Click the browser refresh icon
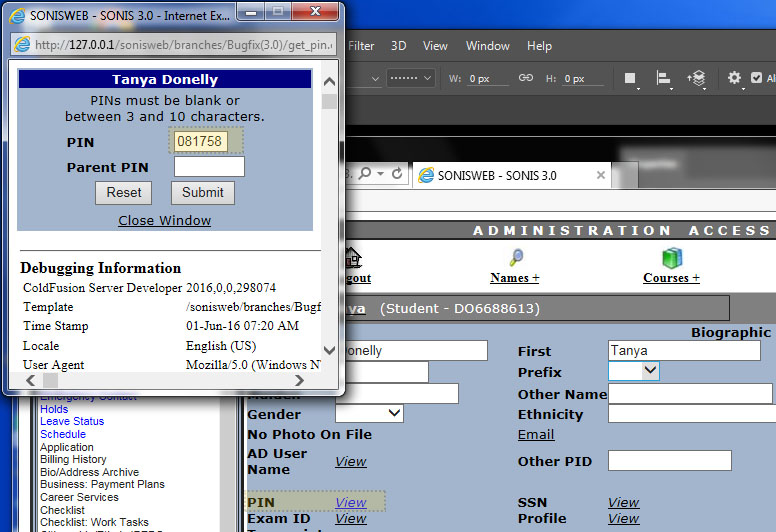This screenshot has width=776, height=532. 398,174
